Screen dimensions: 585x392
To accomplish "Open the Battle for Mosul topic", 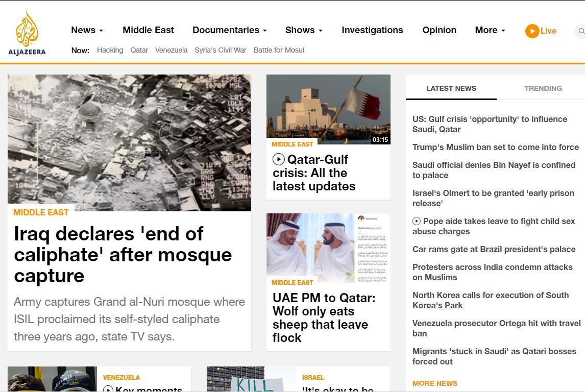I will 279,51.
